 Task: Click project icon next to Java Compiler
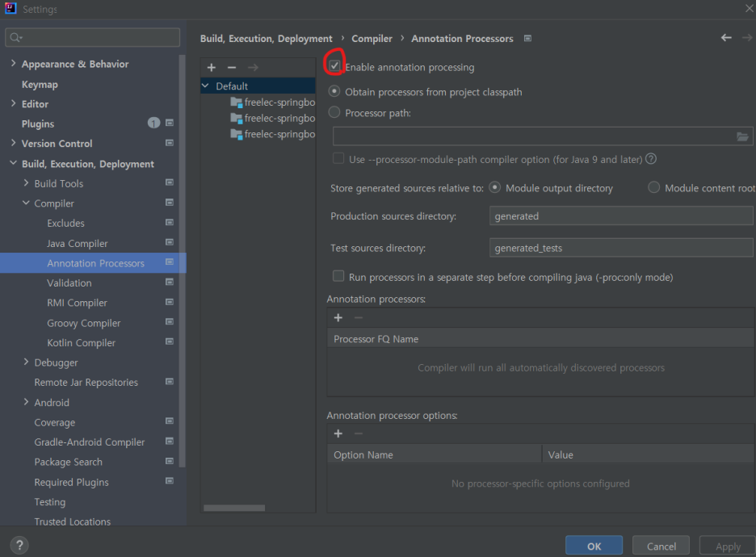pyautogui.click(x=170, y=242)
